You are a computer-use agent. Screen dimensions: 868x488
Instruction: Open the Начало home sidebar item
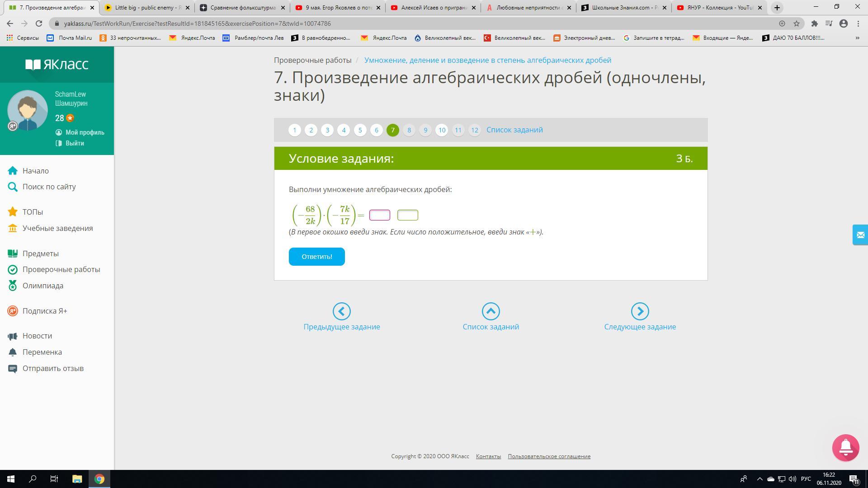click(35, 171)
